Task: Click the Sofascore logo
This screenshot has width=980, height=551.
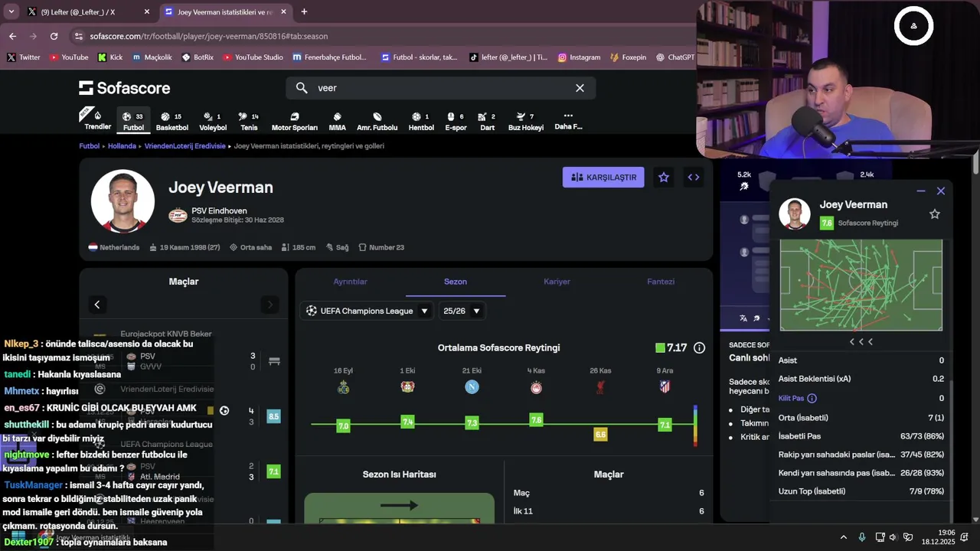Action: [124, 88]
